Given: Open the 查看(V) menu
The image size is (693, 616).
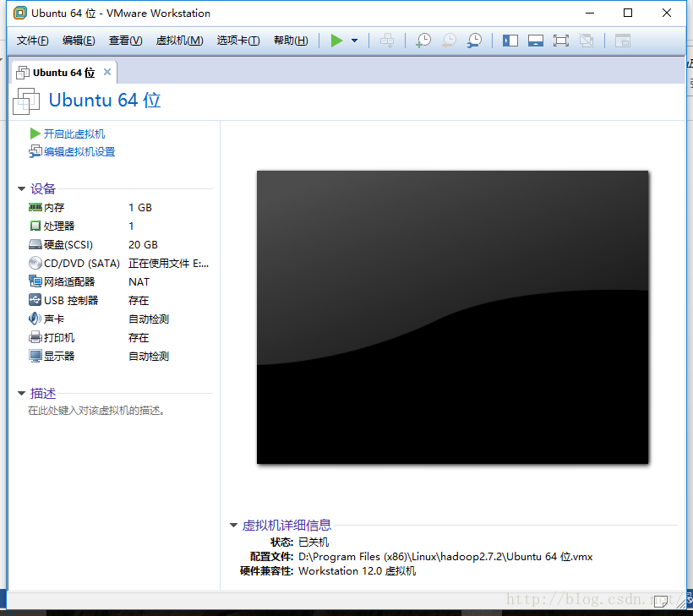Looking at the screenshot, I should coord(126,41).
